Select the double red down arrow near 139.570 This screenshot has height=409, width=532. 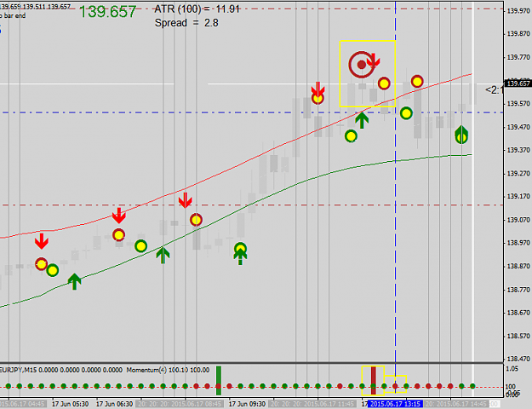317,89
